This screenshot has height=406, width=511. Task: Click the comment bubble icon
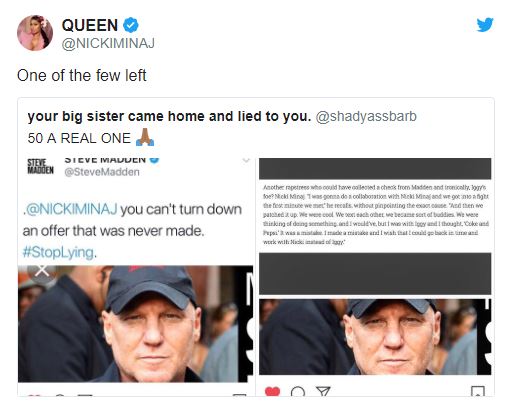[x=298, y=392]
